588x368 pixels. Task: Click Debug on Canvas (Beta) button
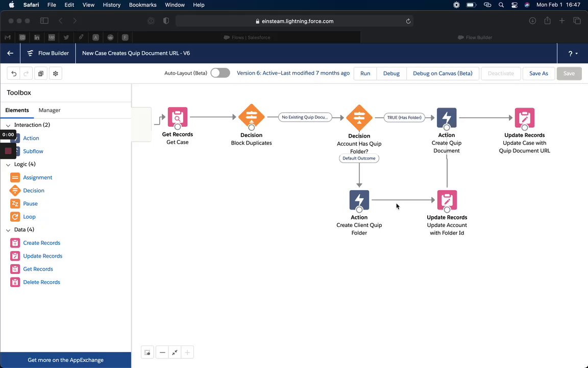pos(443,74)
